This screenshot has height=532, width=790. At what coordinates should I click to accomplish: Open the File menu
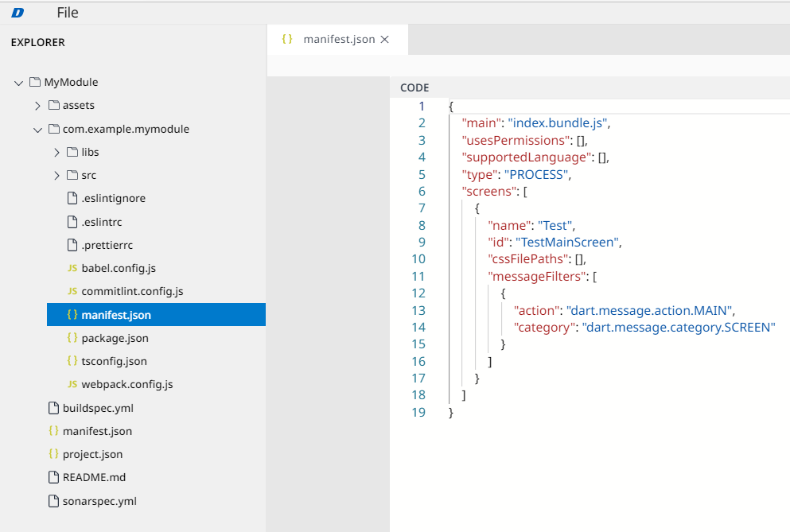[x=68, y=13]
